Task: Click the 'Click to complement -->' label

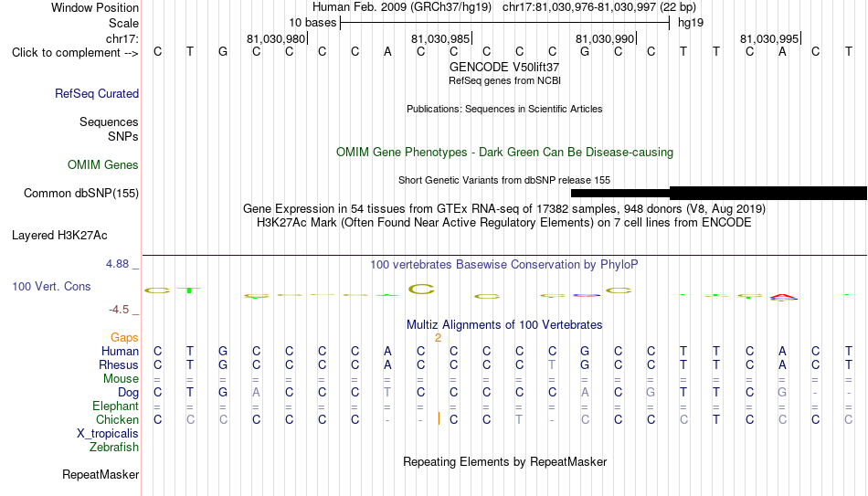Action: coord(75,53)
